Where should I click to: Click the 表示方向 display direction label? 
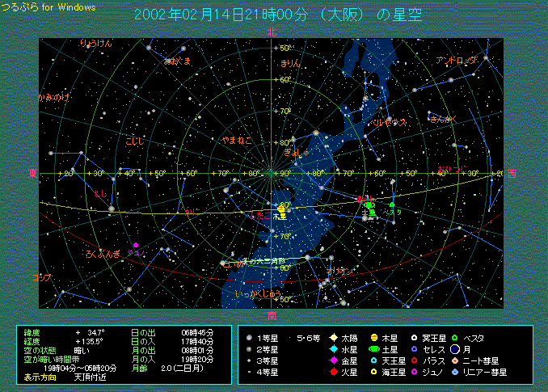40,377
